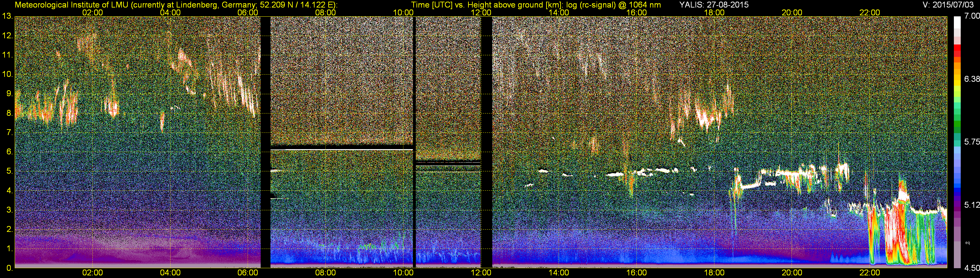Click the 14:00 label on the top time axis
This screenshot has height=278, width=980.
(559, 12)
